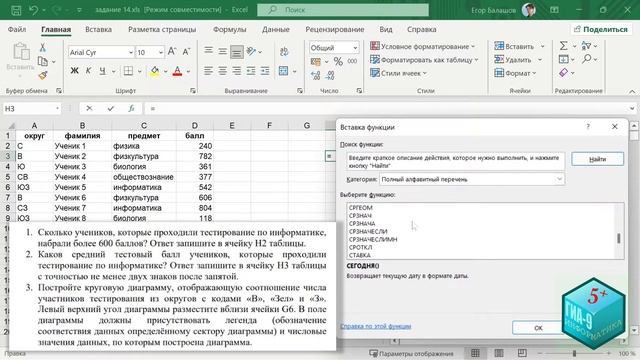Image resolution: width=640 pixels, height=360 pixels.
Task: Increase font size with larger A
Action: coord(172,51)
